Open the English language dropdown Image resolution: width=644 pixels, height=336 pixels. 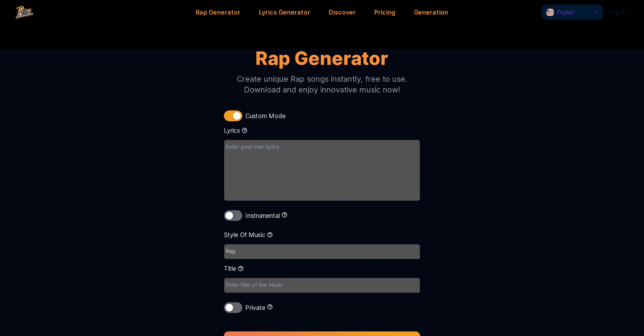pyautogui.click(x=572, y=12)
